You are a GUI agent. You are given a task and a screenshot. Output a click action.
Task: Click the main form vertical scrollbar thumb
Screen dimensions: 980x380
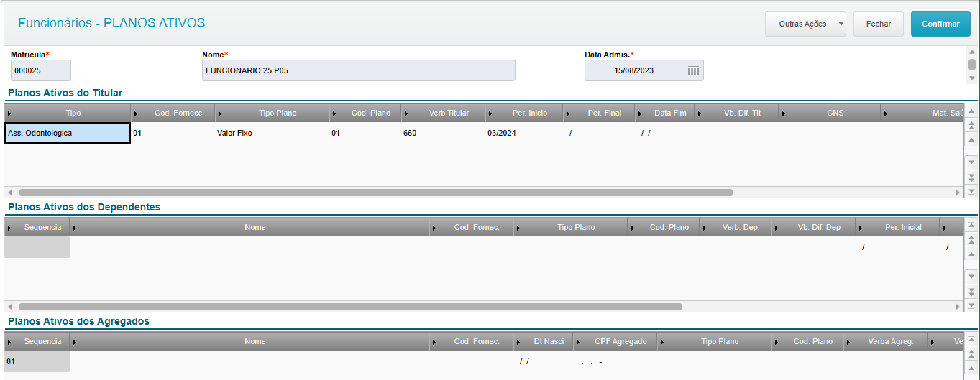[972, 65]
